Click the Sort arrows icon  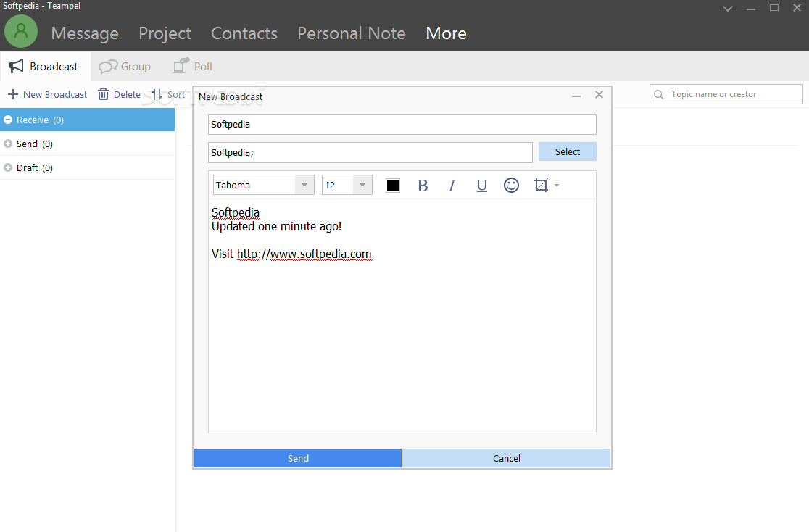157,94
